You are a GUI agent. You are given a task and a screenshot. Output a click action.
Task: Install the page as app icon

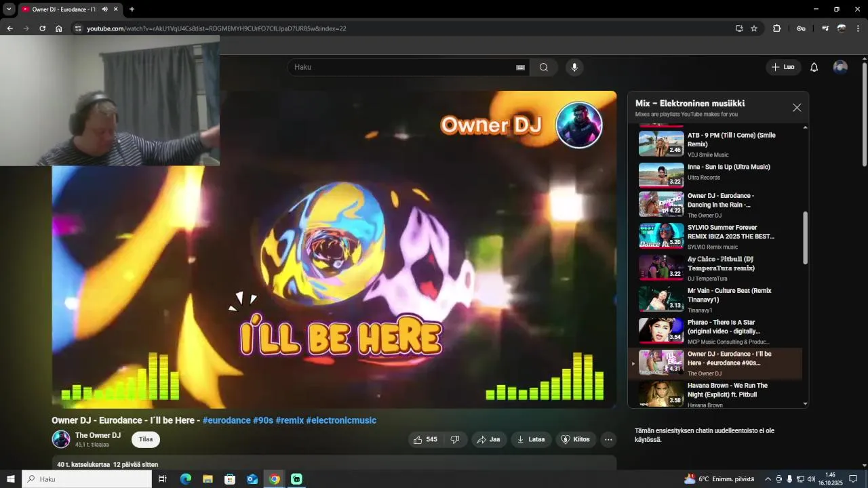739,28
